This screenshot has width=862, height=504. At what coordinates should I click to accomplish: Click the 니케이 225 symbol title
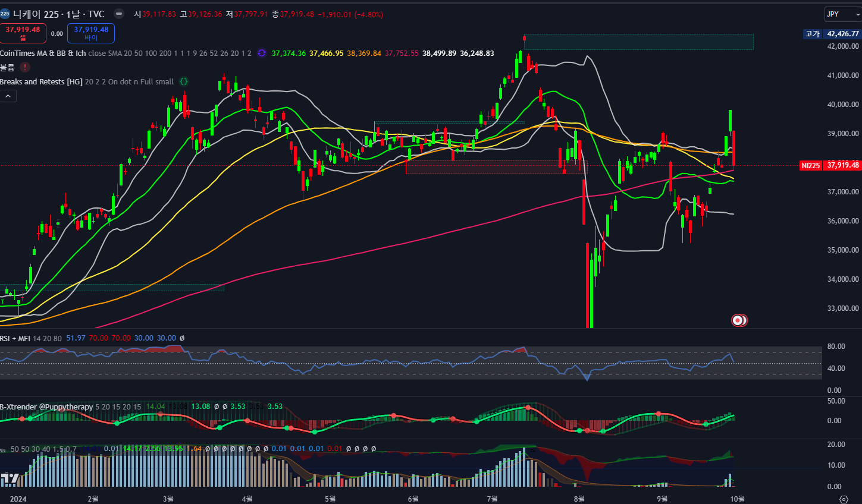click(x=58, y=14)
